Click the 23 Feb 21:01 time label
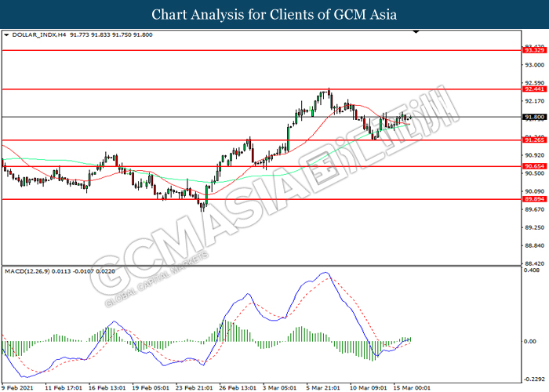The image size is (549, 392). tap(194, 388)
